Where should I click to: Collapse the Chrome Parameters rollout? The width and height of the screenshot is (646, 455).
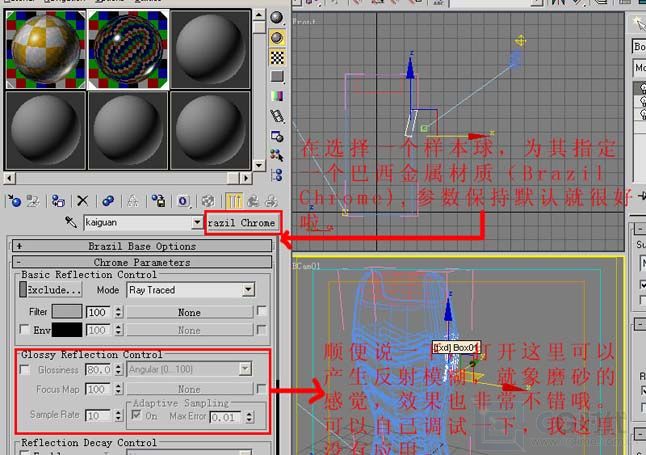(142, 262)
